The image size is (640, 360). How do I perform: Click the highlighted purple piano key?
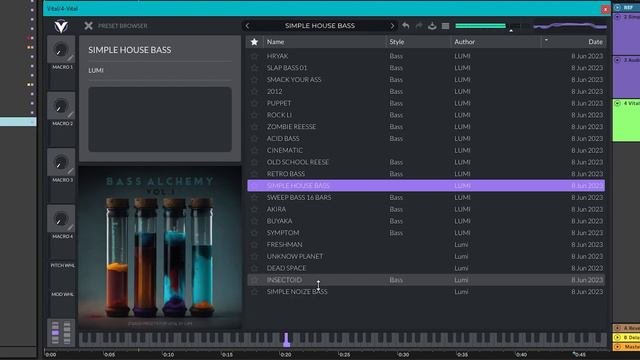(x=286, y=340)
